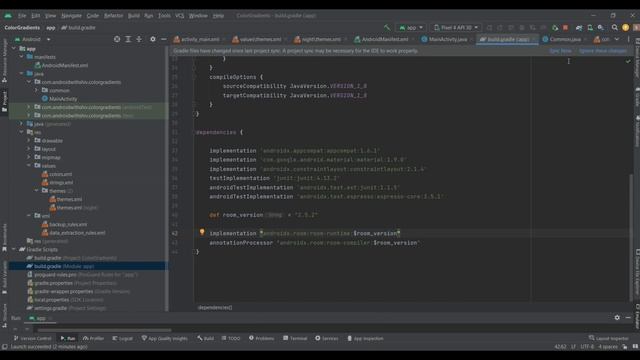640x360 pixels.
Task: Open the Navigate menu
Action: tap(71, 16)
